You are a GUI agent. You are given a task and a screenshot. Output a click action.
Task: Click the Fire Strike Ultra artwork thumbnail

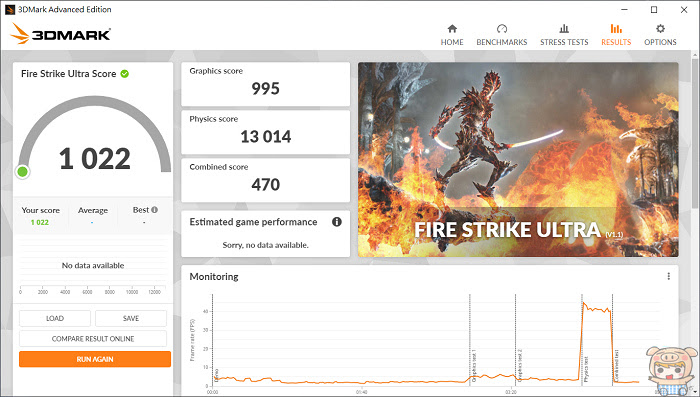tap(518, 159)
